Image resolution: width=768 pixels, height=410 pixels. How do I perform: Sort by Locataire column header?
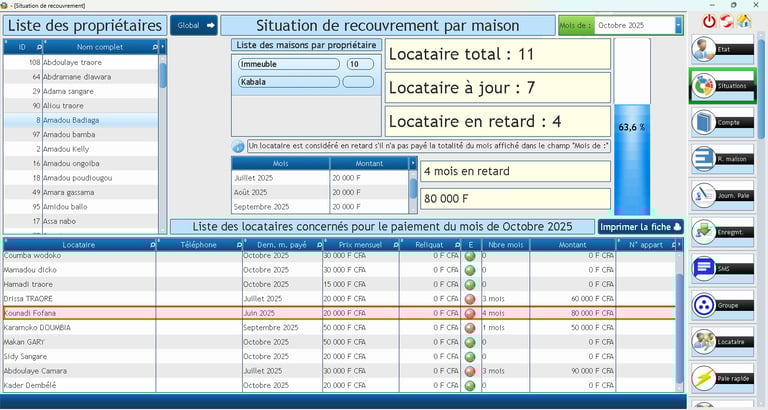click(x=78, y=244)
